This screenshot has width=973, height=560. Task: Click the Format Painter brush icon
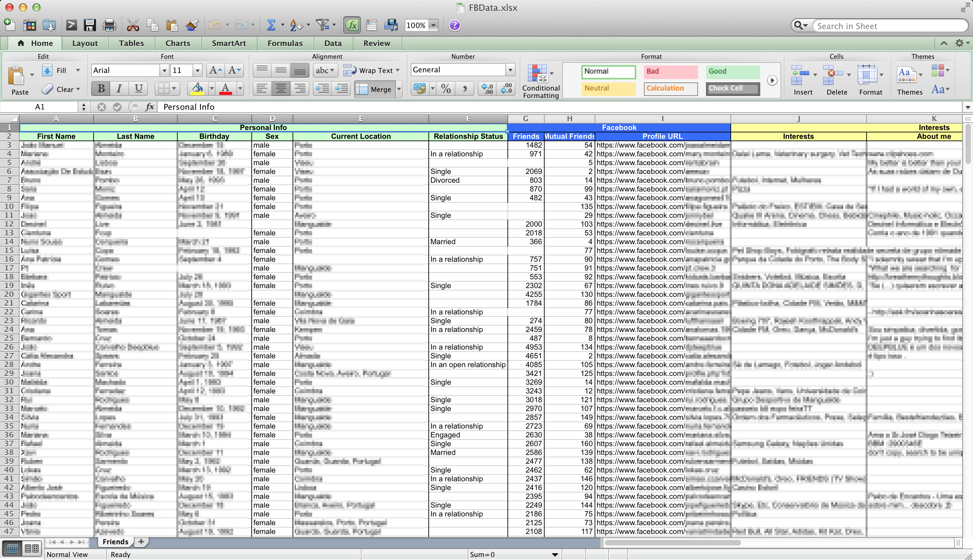192,25
